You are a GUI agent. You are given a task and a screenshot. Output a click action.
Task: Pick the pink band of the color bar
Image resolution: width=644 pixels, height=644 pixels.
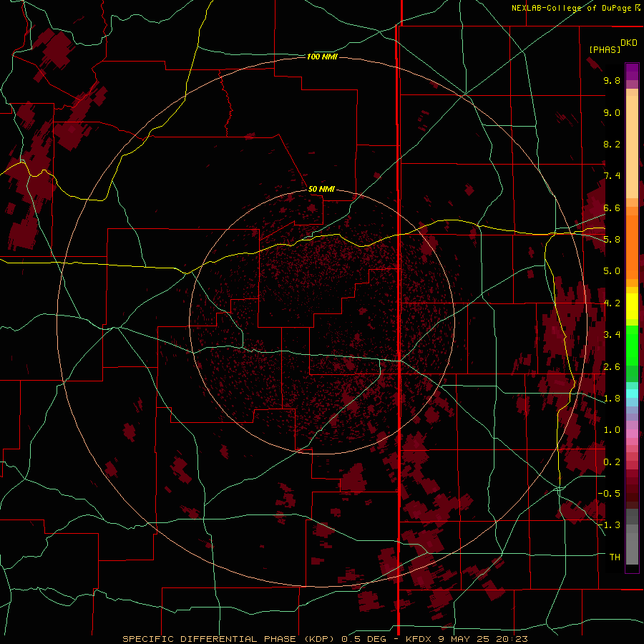[x=632, y=434]
